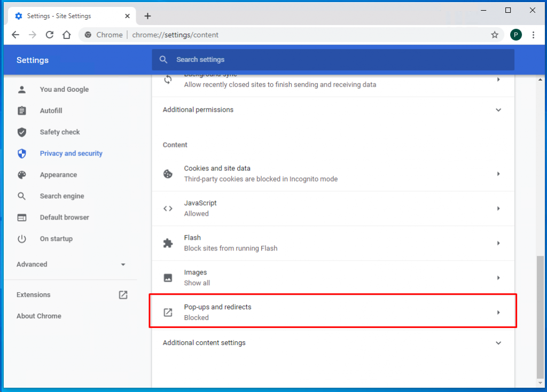Click the Images picture icon
The image size is (547, 392).
click(168, 278)
